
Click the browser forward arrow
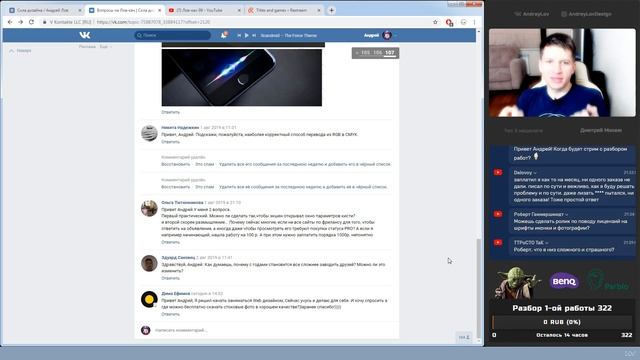click(x=20, y=22)
